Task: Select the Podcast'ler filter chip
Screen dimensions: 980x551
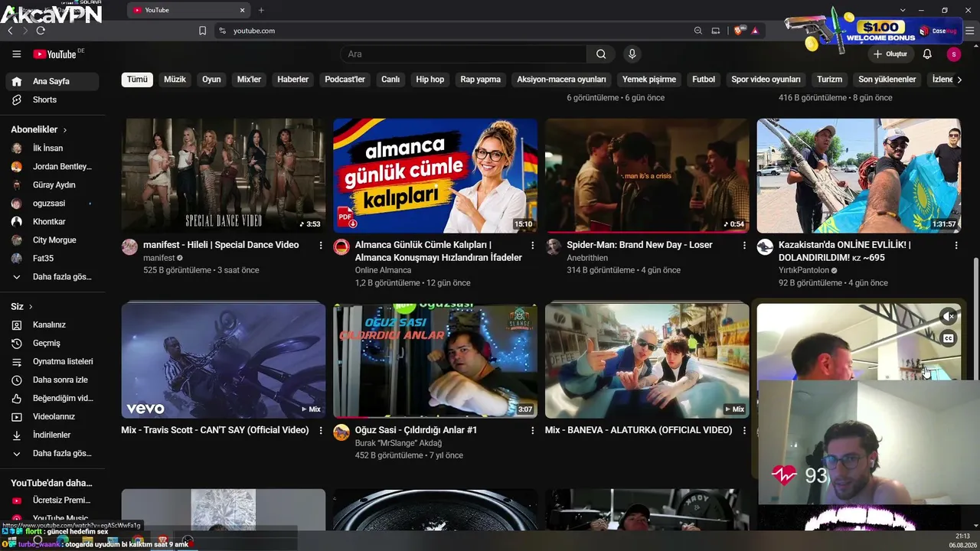Action: [345, 80]
